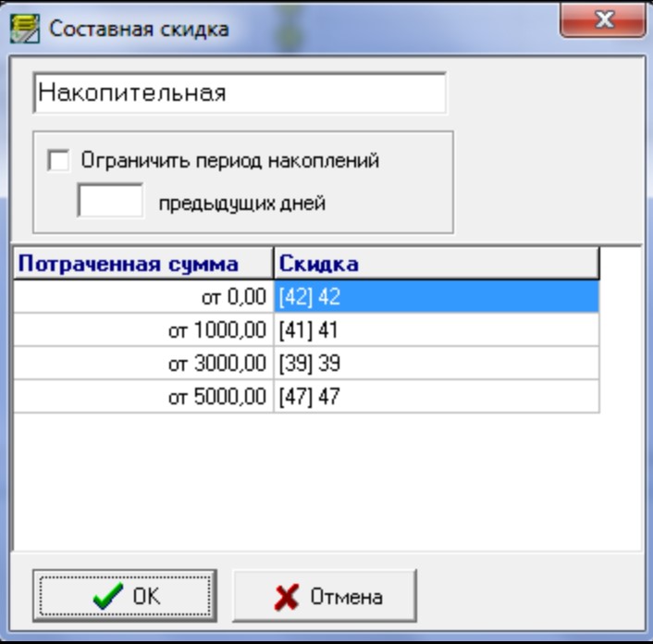Enable Ограничить период накоплений checkbox
Screen dimensions: 653x644
tap(58, 161)
